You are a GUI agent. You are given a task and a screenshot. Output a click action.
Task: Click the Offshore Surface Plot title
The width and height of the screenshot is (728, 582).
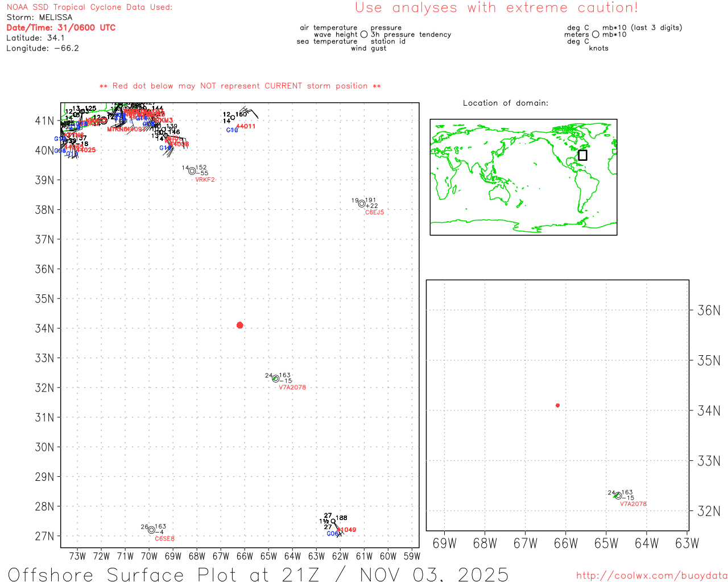coord(258,574)
